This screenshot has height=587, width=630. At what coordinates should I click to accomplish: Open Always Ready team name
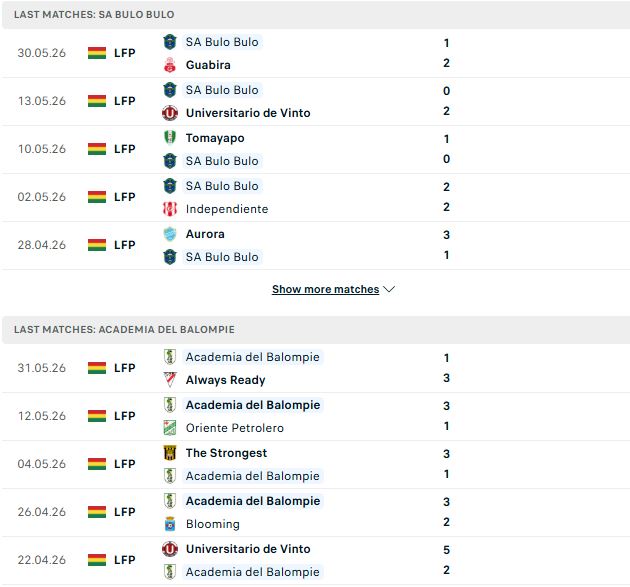pyautogui.click(x=225, y=380)
